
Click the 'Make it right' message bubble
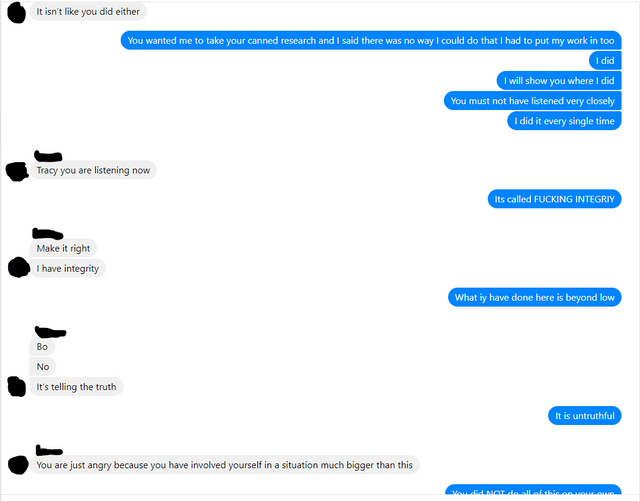point(63,248)
